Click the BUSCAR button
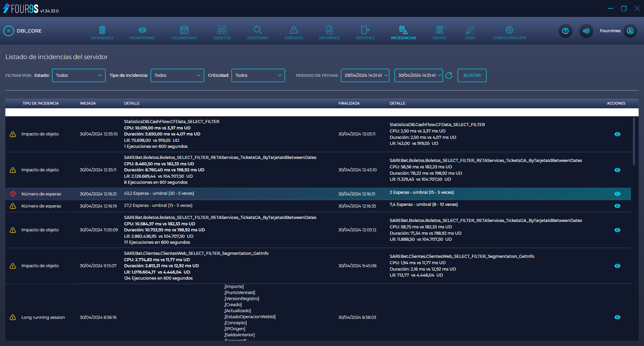Image resolution: width=644 pixels, height=346 pixels. tap(472, 75)
